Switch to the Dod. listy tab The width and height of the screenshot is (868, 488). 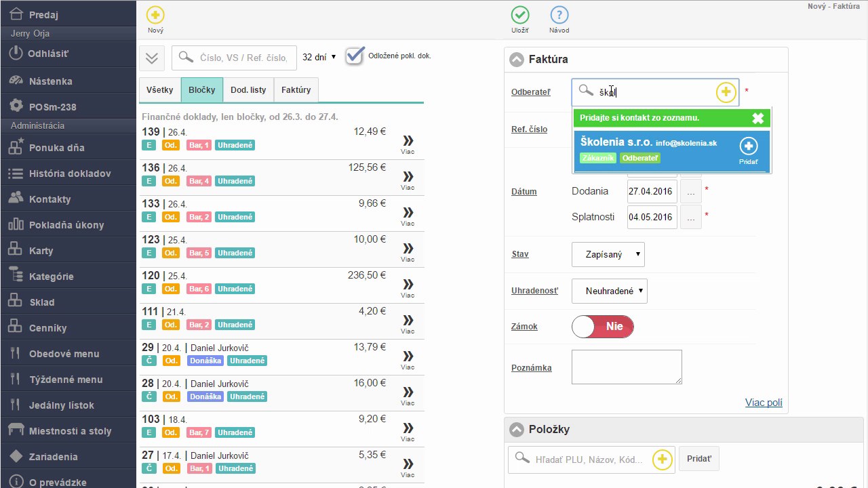[x=248, y=89]
